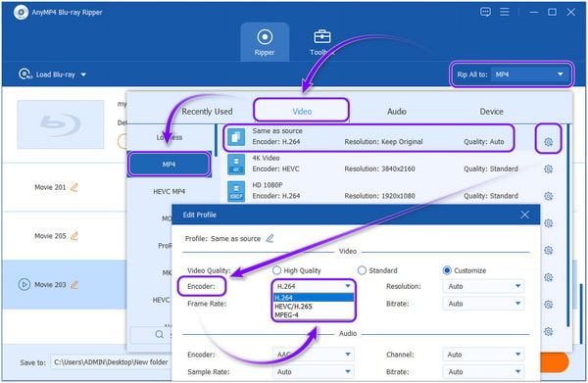Open the Ripper tab
Screen dimensions: 588x383
tap(265, 42)
